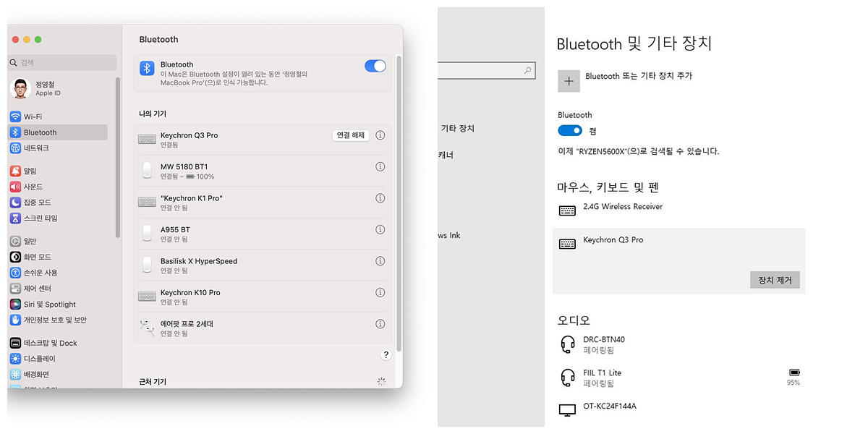Screen dimensions: 868x434
Task: Click the macOS settings 검색 search field
Action: pyautogui.click(x=62, y=63)
